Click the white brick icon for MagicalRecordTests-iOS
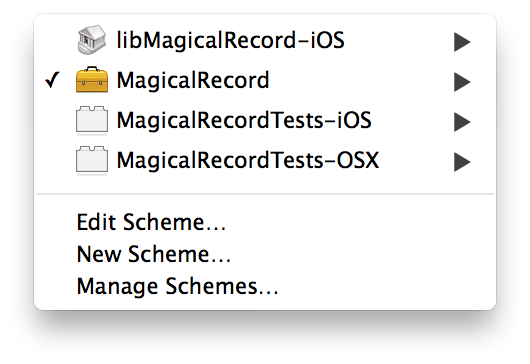The height and width of the screenshot is (364, 530). click(92, 120)
